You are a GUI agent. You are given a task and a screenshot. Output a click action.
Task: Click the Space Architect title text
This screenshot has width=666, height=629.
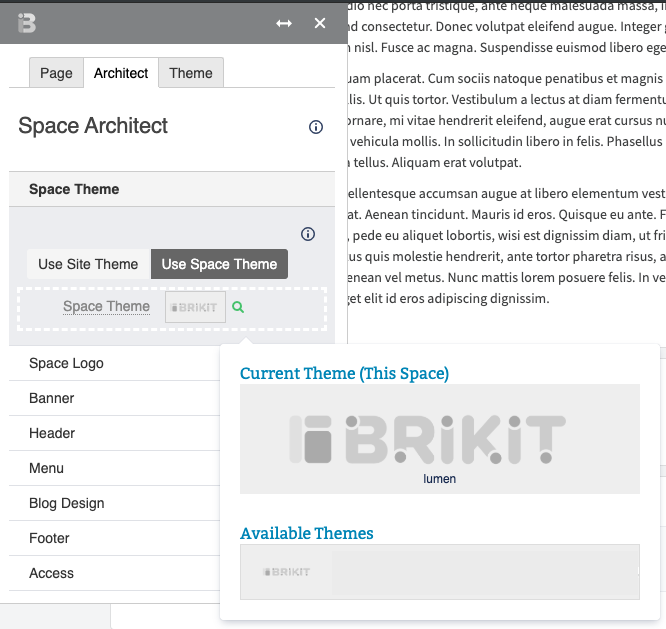pyautogui.click(x=93, y=126)
